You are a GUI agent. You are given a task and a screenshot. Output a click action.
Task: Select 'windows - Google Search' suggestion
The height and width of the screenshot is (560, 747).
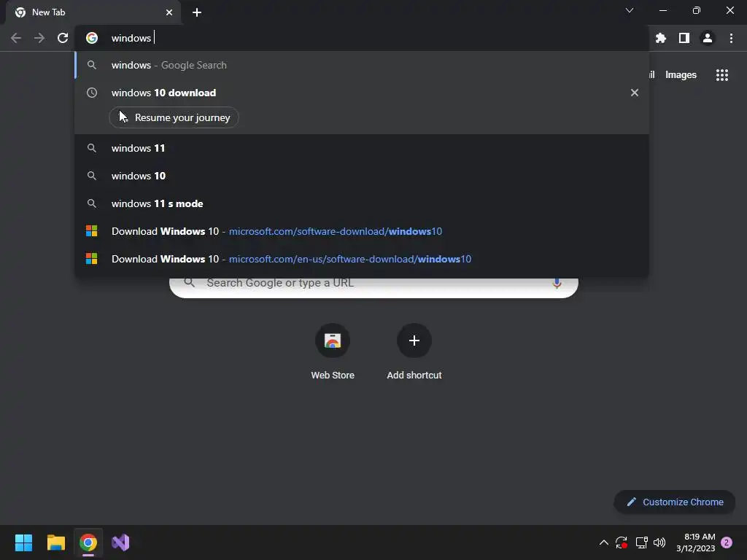point(362,65)
